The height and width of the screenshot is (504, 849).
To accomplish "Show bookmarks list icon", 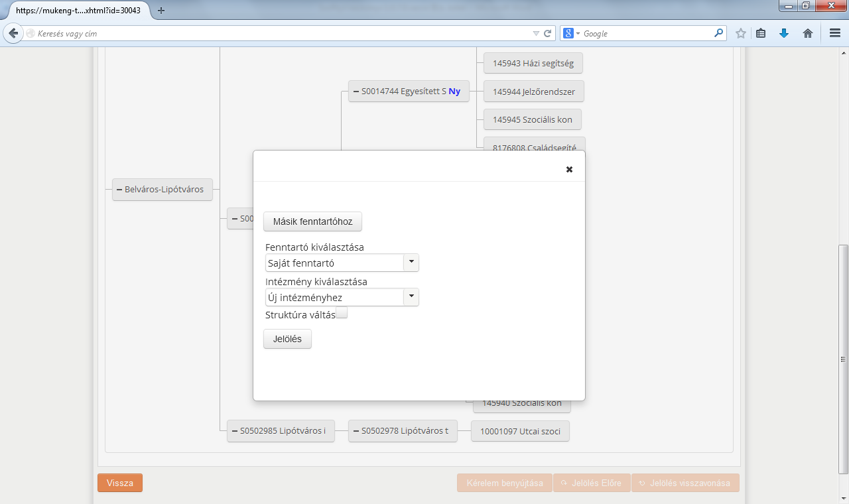I will click(x=761, y=33).
